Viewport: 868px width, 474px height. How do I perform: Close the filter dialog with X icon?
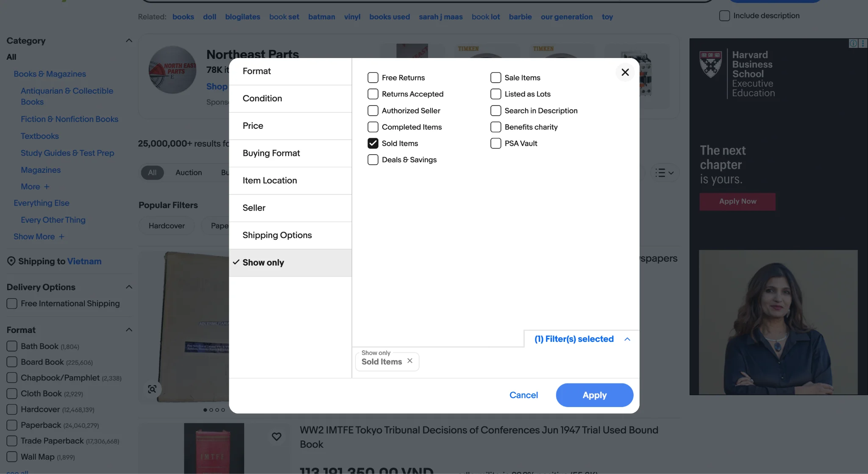pyautogui.click(x=625, y=72)
